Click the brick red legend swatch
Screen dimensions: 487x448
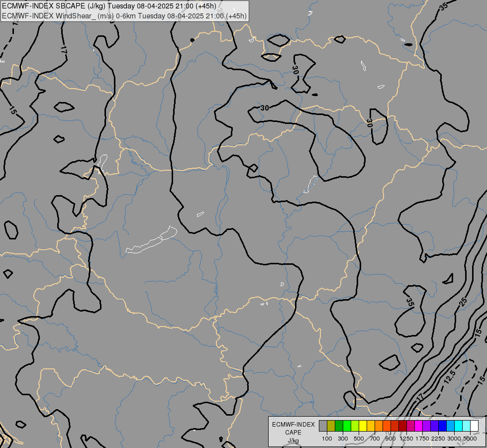coord(395,426)
